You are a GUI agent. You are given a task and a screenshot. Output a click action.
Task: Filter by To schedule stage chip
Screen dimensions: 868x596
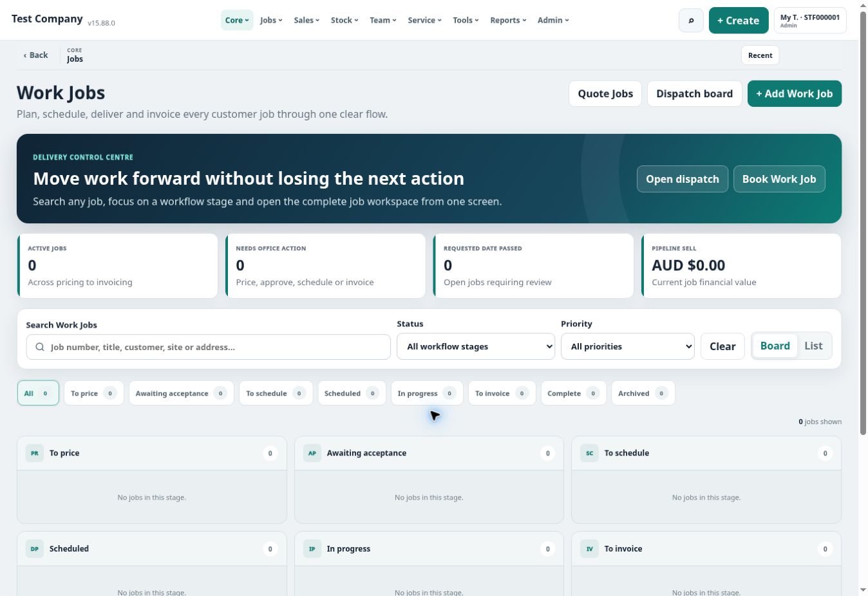point(276,393)
